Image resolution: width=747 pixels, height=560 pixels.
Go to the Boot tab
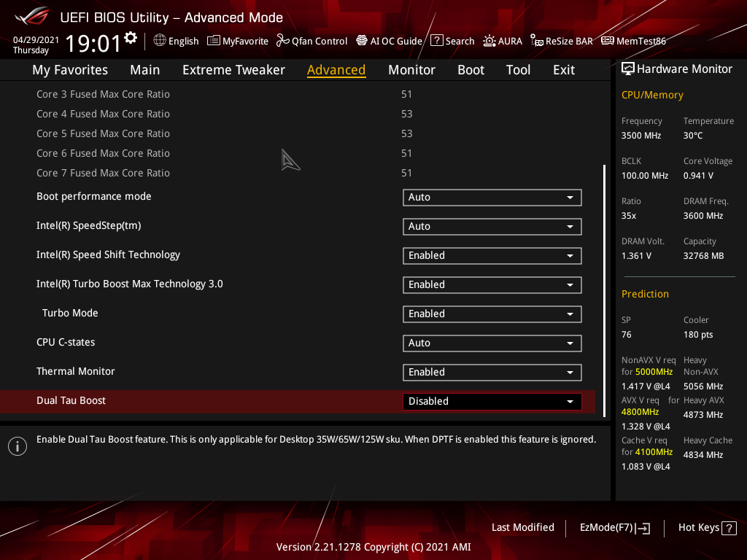tap(471, 70)
